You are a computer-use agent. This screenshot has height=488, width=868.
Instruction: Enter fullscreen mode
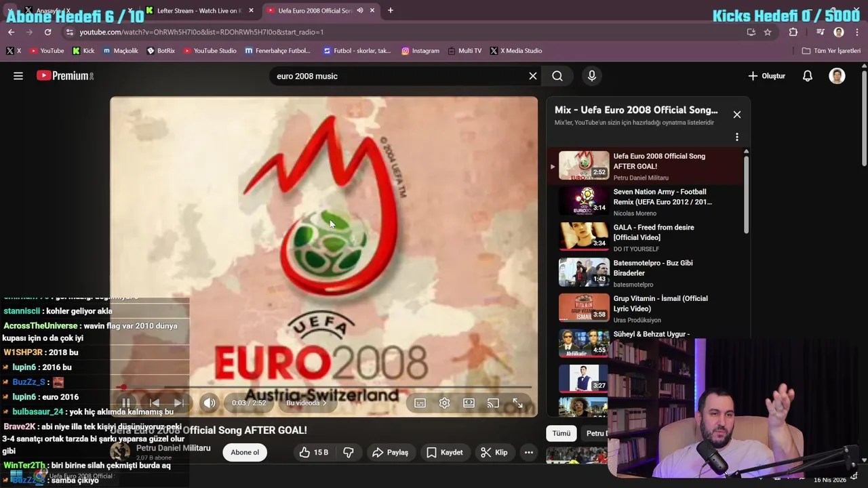point(517,403)
